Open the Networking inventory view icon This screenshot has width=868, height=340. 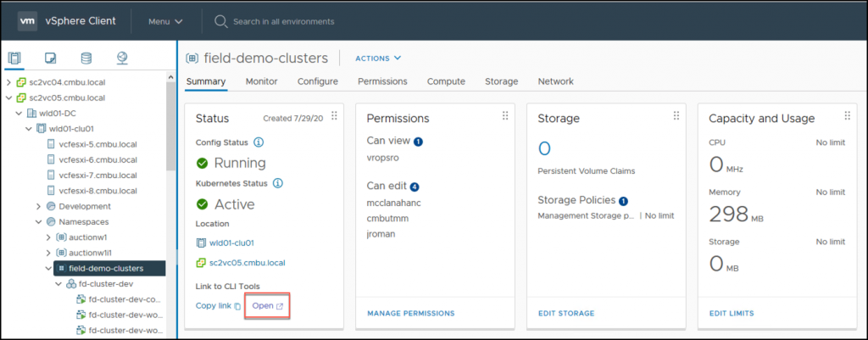tap(122, 59)
